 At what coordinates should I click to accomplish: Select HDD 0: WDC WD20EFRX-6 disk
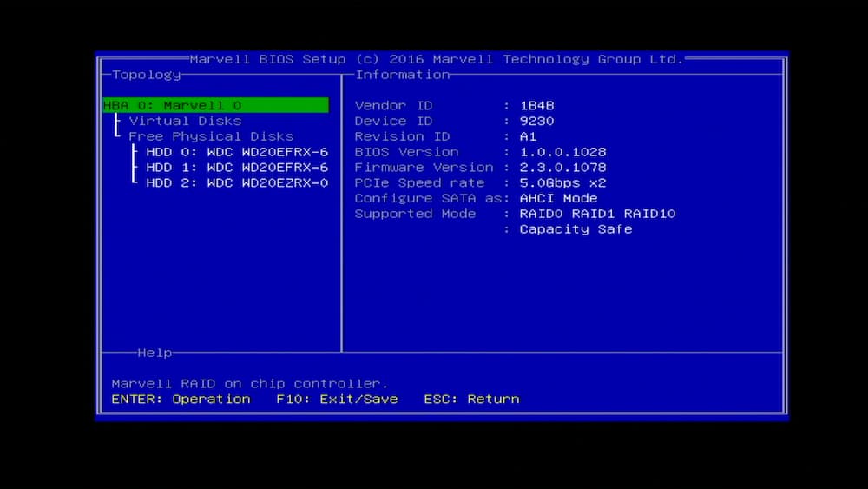[237, 152]
